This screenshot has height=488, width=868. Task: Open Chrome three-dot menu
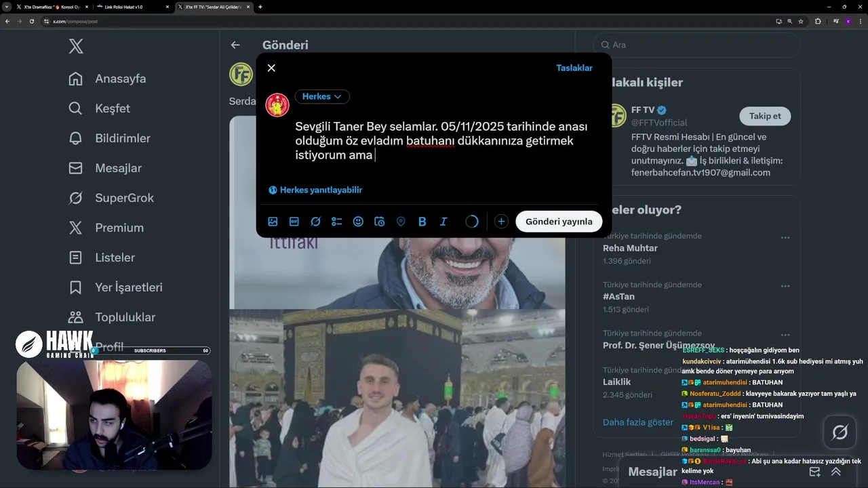click(x=860, y=21)
